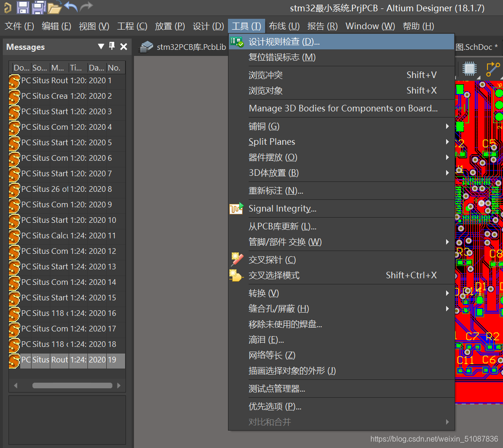Click the Open Folder icon
Image resolution: width=503 pixels, height=448 pixels.
click(x=55, y=7)
